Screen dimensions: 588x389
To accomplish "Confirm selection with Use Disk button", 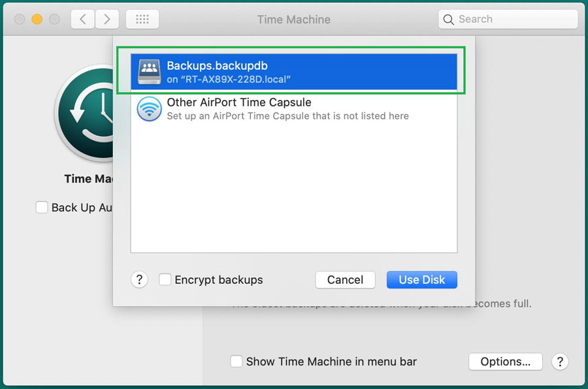I will coord(422,279).
